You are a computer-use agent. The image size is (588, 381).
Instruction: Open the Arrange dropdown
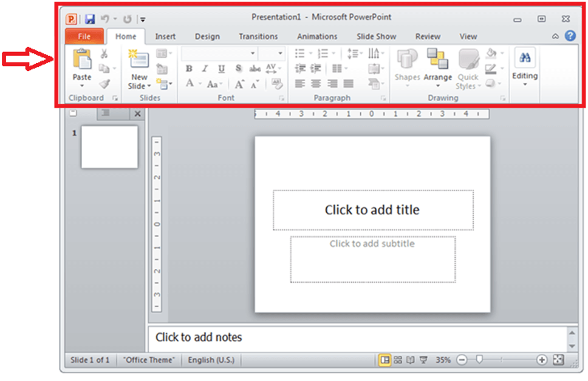[437, 69]
